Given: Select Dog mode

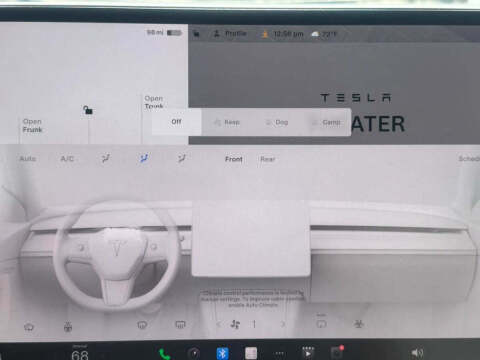Looking at the screenshot, I should point(277,122).
